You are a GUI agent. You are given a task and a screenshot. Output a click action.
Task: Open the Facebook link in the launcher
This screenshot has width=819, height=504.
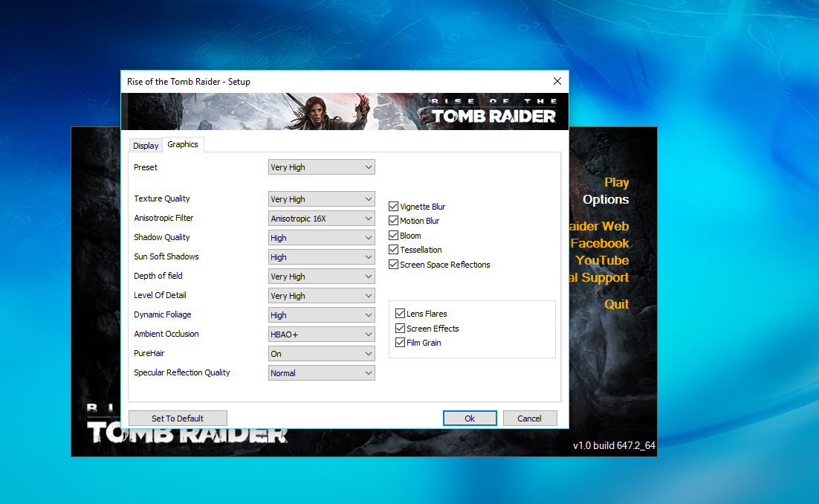tap(600, 243)
